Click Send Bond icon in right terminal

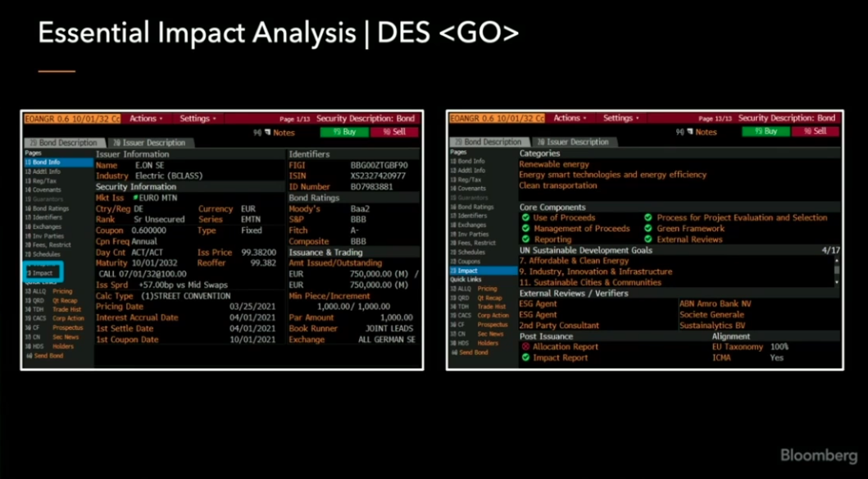tap(454, 352)
